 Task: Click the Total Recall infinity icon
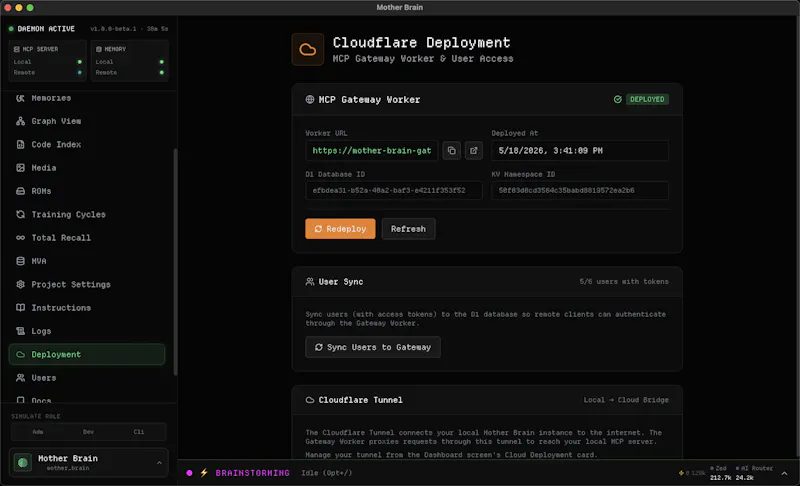point(20,238)
